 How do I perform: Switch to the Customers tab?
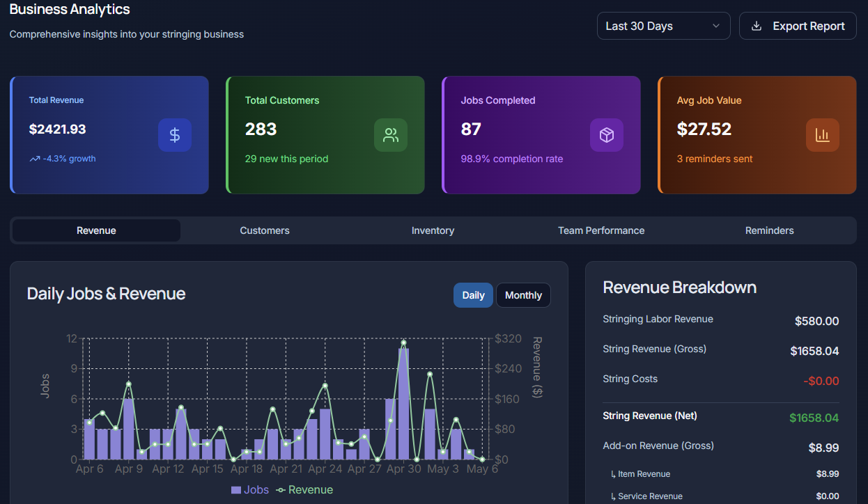[x=265, y=230]
